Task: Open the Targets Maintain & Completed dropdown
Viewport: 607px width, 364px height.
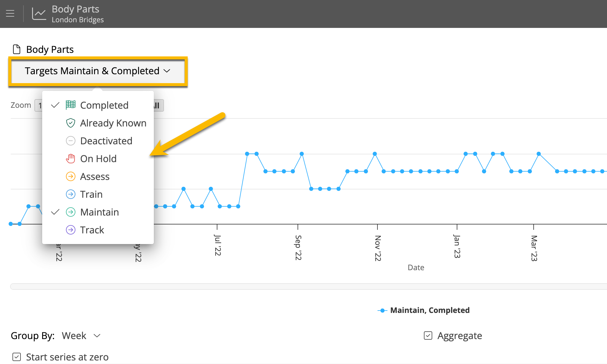Action: 98,71
